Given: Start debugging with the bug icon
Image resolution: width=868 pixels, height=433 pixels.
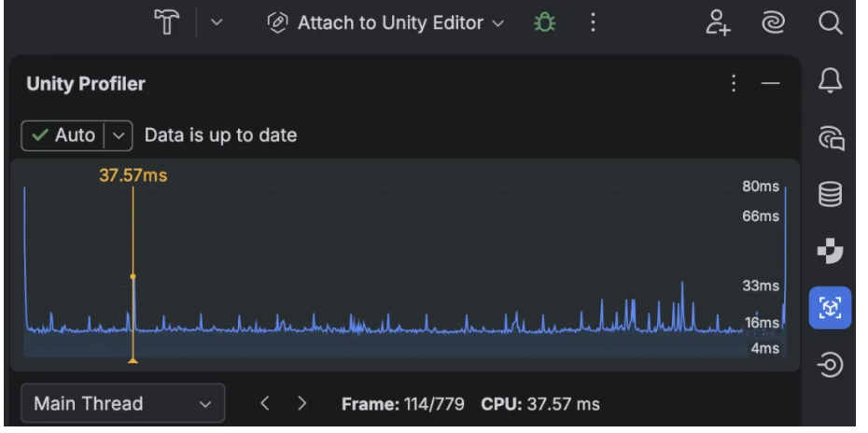Looking at the screenshot, I should point(543,22).
